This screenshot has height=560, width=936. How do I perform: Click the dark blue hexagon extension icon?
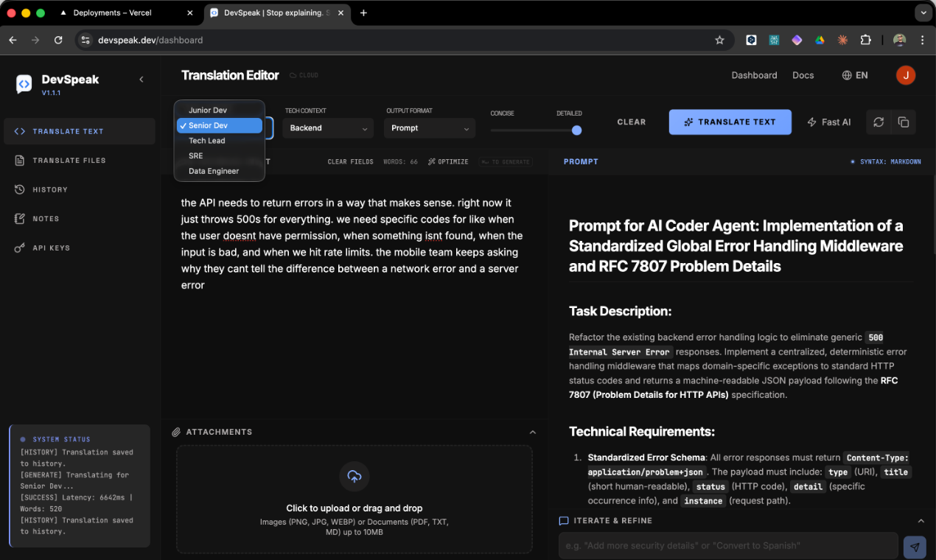click(751, 40)
